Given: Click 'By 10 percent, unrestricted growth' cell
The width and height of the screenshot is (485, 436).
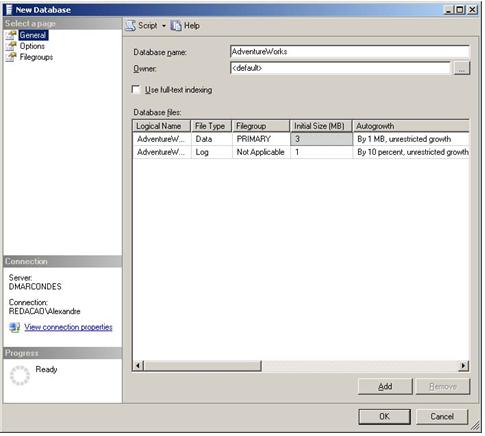Looking at the screenshot, I should coord(411,152).
